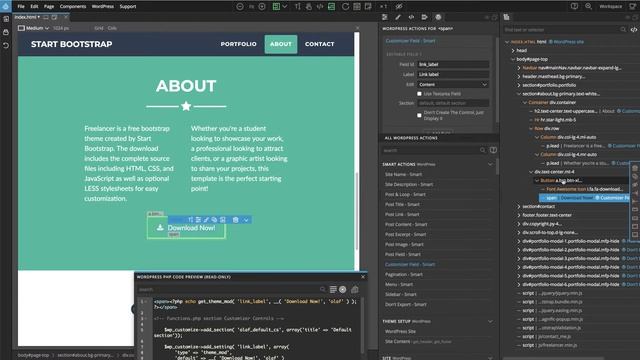
Task: Click the help icon in top right
Action: click(x=574, y=7)
